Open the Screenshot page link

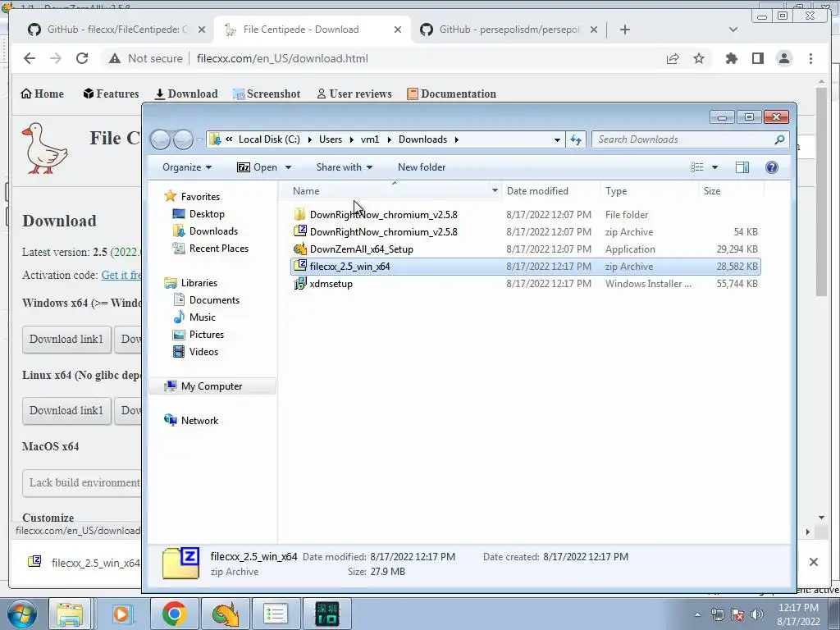pyautogui.click(x=267, y=94)
